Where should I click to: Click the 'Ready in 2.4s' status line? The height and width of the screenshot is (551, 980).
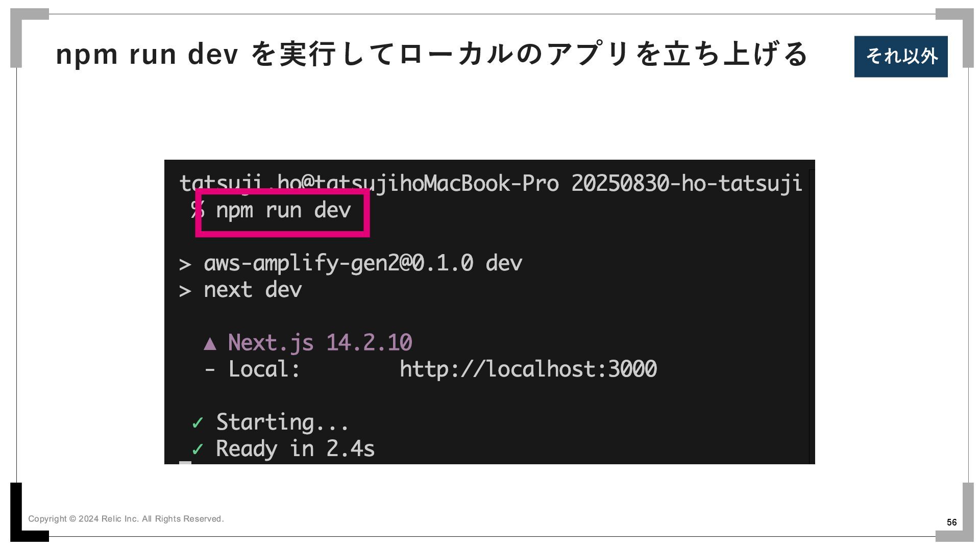[x=296, y=449]
